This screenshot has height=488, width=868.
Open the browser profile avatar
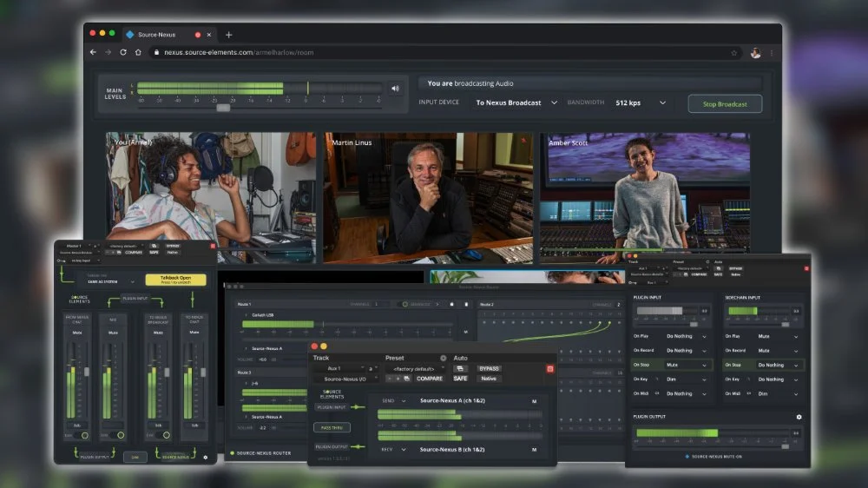click(x=755, y=53)
